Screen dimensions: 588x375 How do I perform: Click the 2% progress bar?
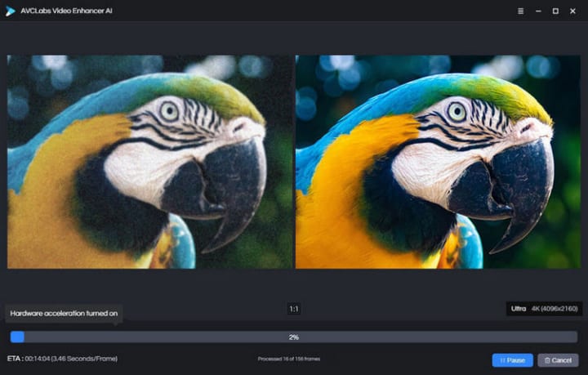[294, 337]
